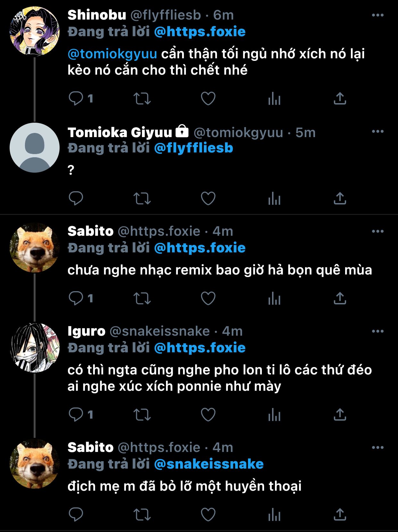Screen dimensions: 398x532
Task: Retweet Shinobu's tweet about @tomiokgyuu
Action: 142,98
